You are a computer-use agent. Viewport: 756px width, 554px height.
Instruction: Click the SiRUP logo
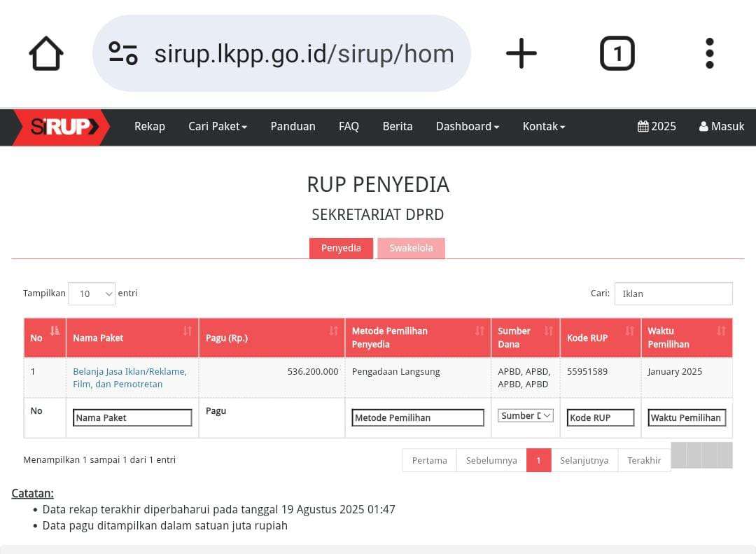(x=62, y=127)
